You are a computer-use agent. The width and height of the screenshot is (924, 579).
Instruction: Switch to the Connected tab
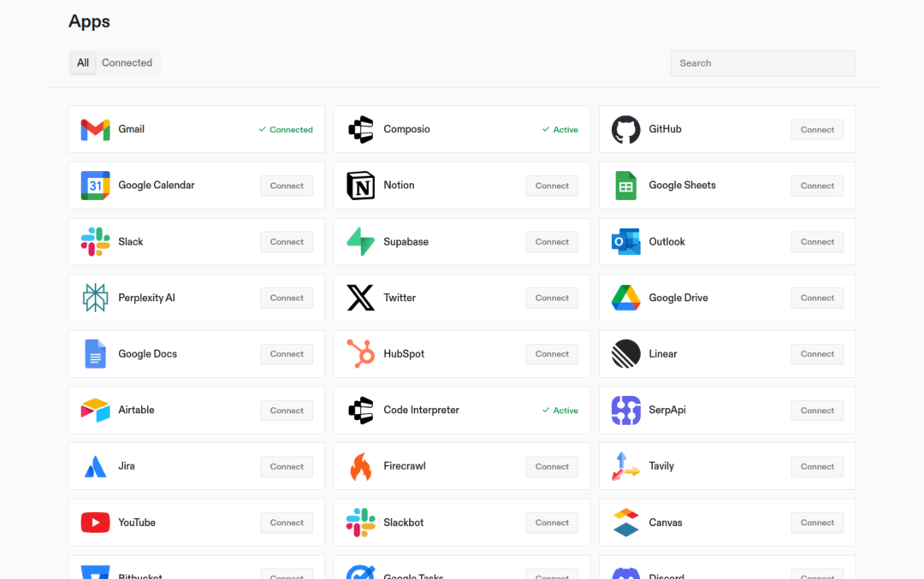pos(127,63)
